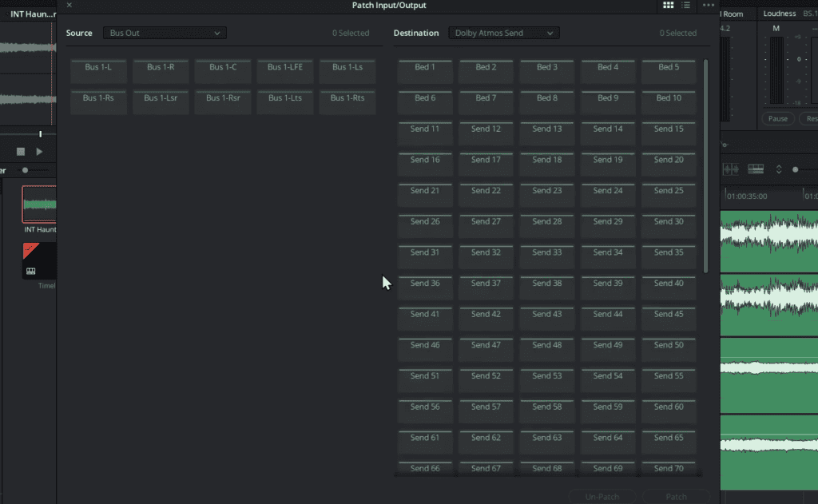818x504 pixels.
Task: Click the vertical zoom arrows icon
Action: click(x=779, y=169)
